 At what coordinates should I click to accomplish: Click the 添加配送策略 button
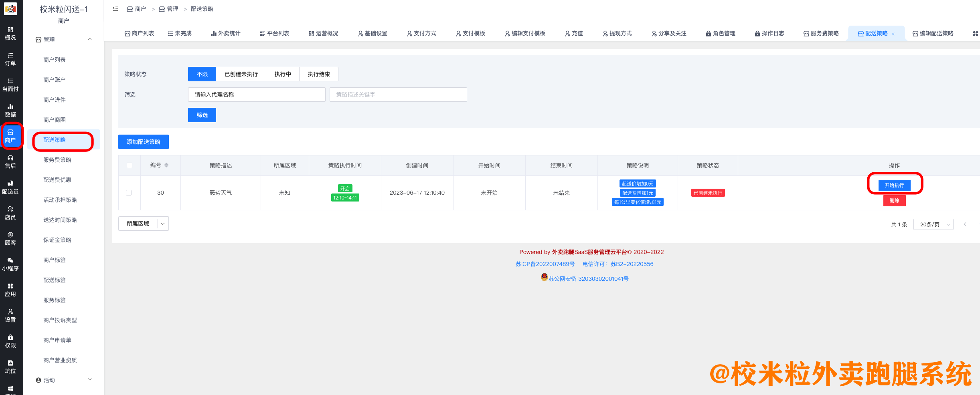click(x=143, y=141)
